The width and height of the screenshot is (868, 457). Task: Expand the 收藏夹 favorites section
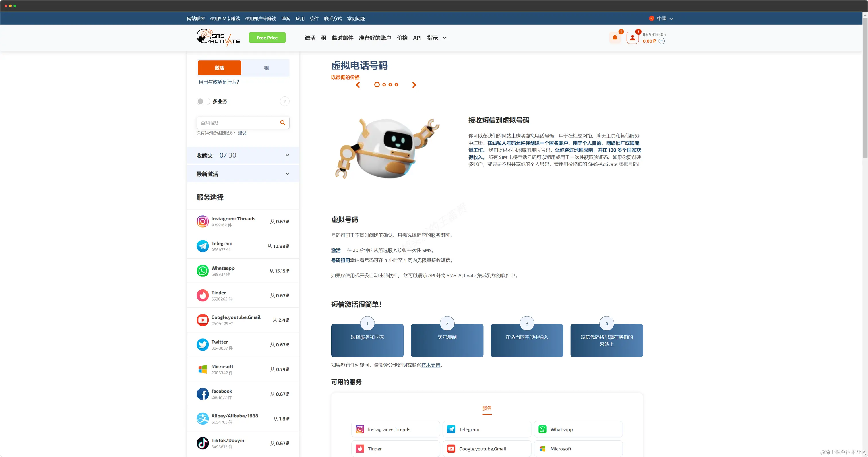click(243, 155)
